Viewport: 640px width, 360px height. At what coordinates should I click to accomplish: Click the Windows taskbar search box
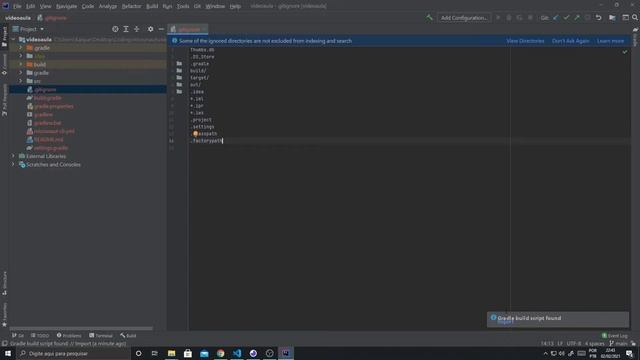coord(73,353)
